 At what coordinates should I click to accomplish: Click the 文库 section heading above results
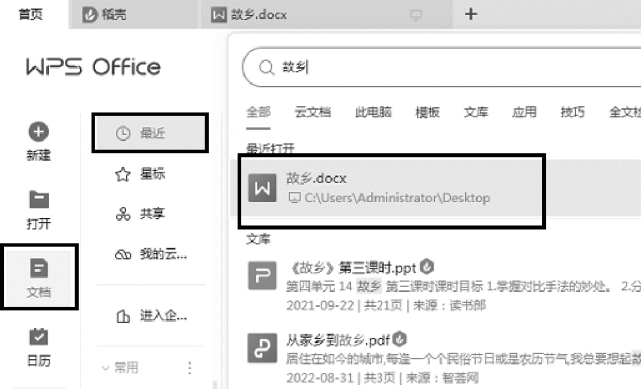258,239
